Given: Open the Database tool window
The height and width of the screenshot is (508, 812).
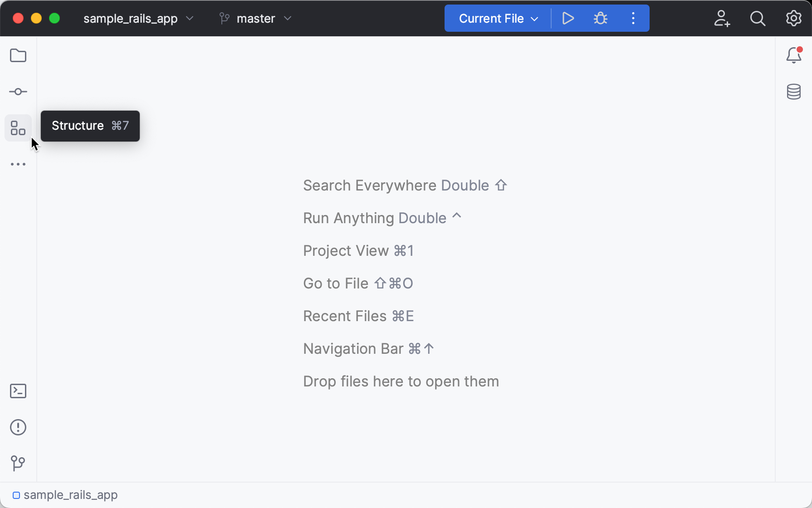Looking at the screenshot, I should 793,92.
